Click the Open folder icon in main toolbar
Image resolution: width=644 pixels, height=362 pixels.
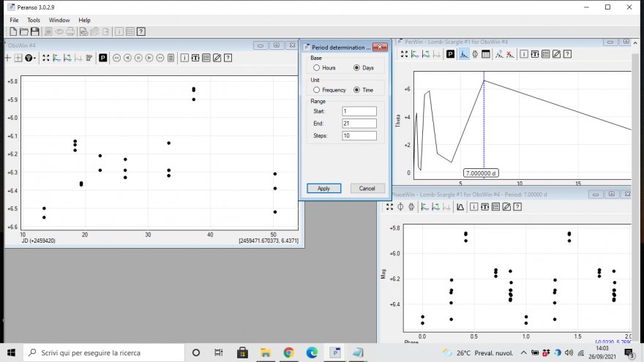pos(24,31)
